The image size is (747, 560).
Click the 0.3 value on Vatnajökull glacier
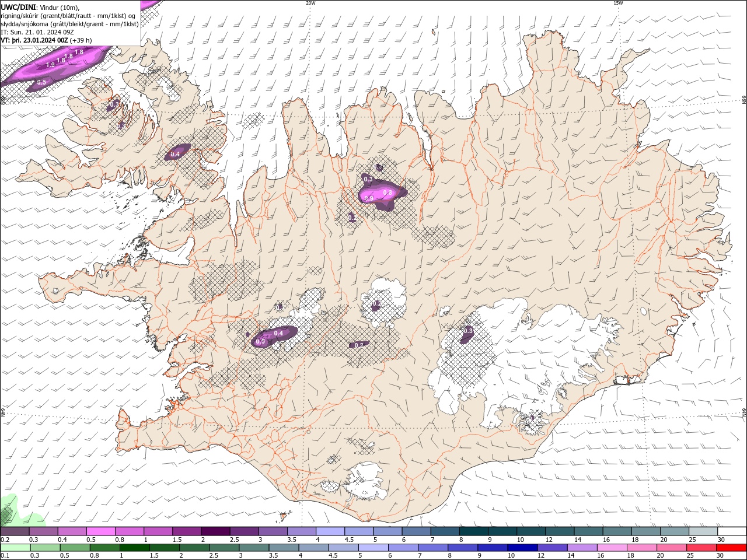pos(468,331)
